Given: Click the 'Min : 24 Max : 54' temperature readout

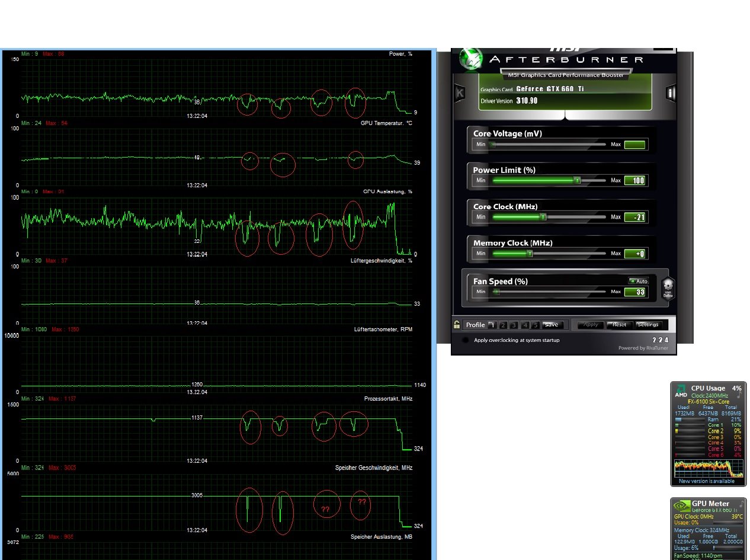Looking at the screenshot, I should click(x=44, y=123).
